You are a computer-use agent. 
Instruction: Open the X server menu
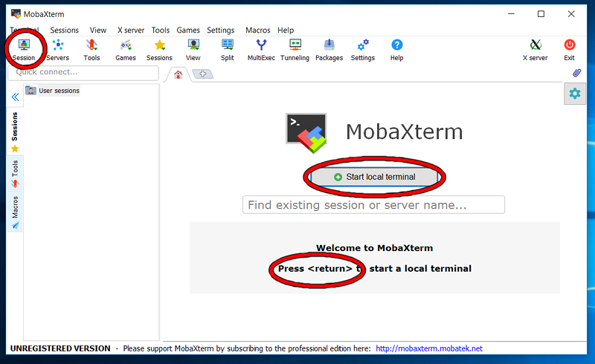click(x=131, y=30)
